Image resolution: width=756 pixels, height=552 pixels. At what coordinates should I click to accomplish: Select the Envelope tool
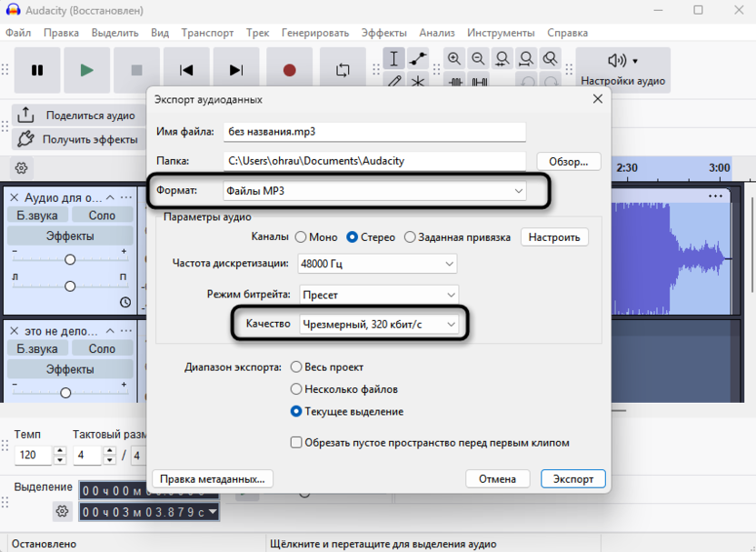click(418, 59)
